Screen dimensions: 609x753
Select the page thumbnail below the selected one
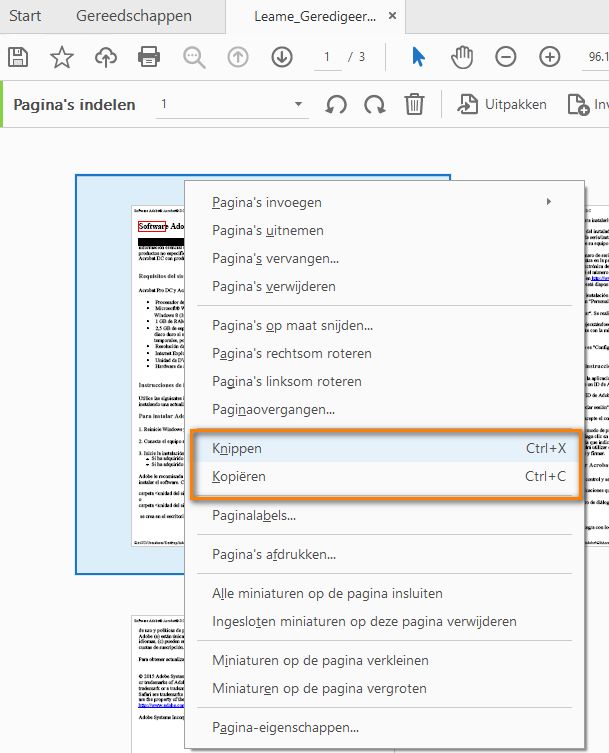click(x=158, y=684)
